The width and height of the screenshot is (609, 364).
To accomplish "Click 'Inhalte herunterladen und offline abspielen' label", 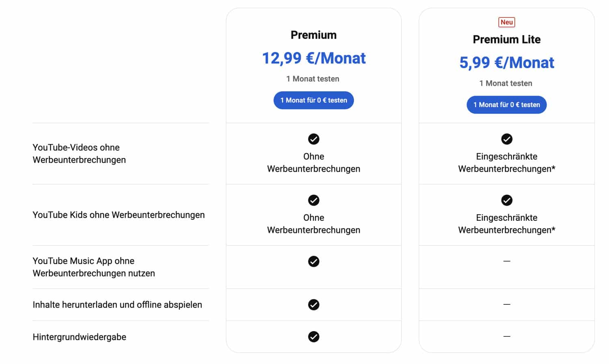I will (x=117, y=305).
